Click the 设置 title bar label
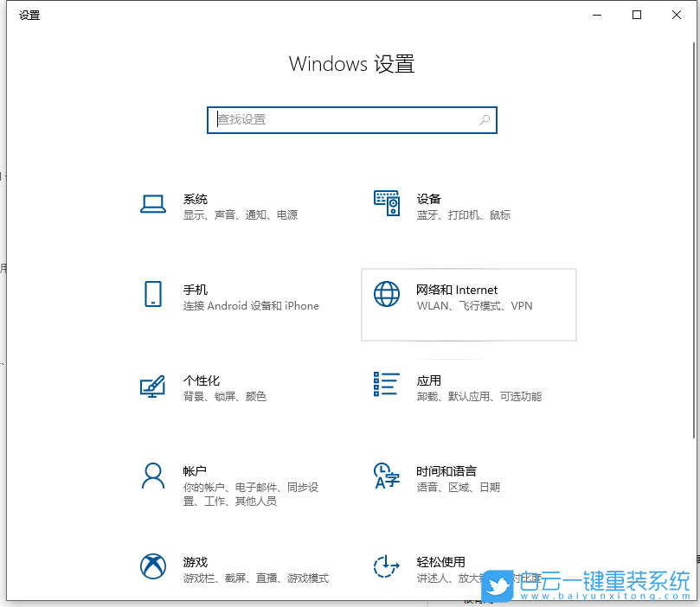This screenshot has width=700, height=607. tap(29, 15)
